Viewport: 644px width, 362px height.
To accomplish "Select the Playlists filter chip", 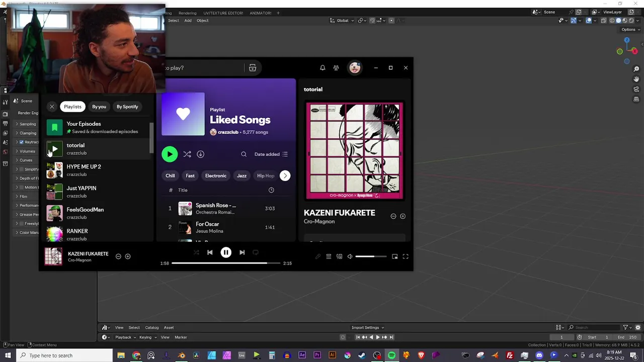I will (x=72, y=107).
